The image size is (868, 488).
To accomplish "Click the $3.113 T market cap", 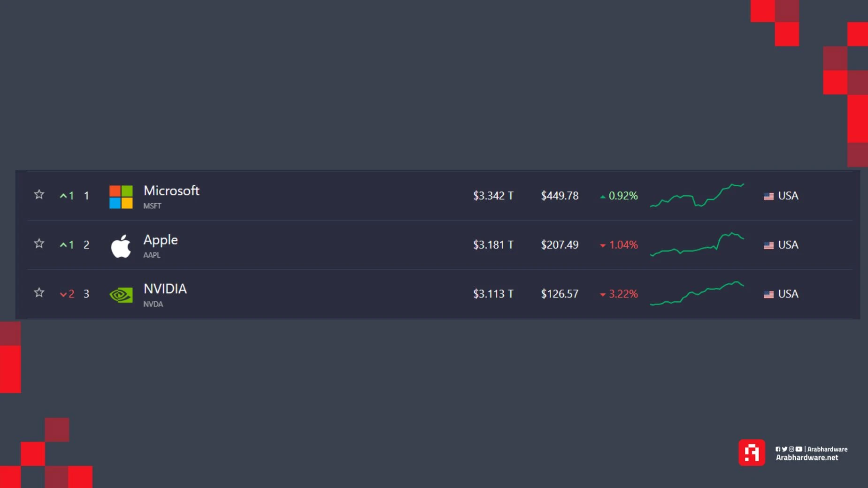I will click(x=493, y=294).
